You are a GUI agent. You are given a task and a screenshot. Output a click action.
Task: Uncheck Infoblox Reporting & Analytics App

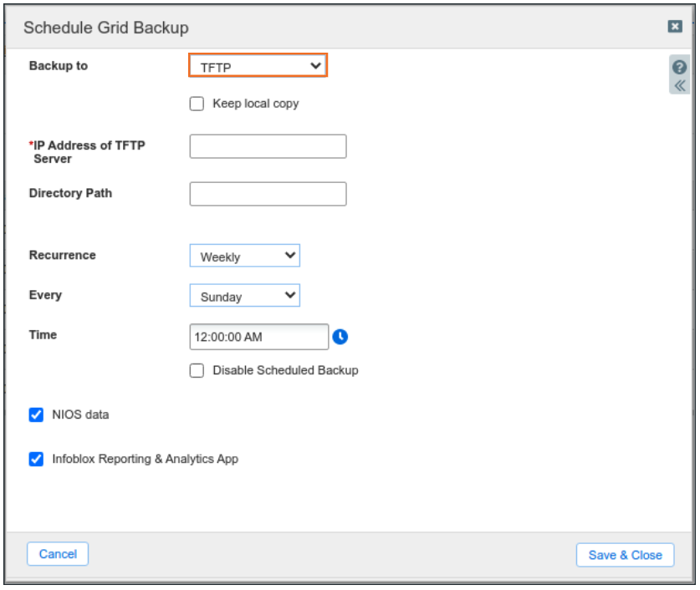pos(36,459)
